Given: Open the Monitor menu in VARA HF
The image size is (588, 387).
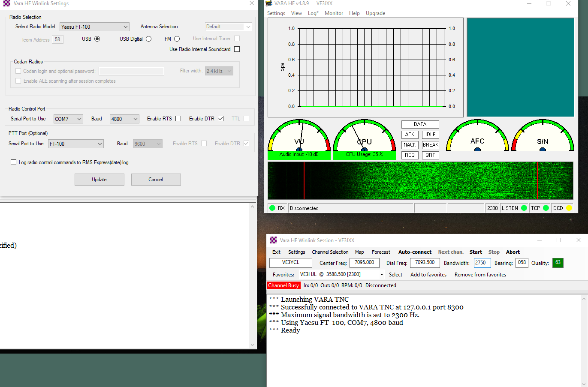Looking at the screenshot, I should [334, 13].
